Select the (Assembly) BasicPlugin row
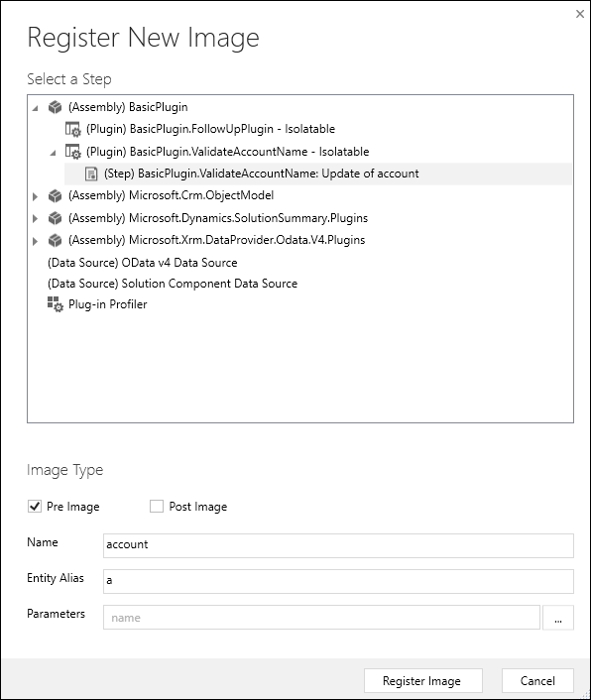This screenshot has width=591, height=700. [128, 107]
